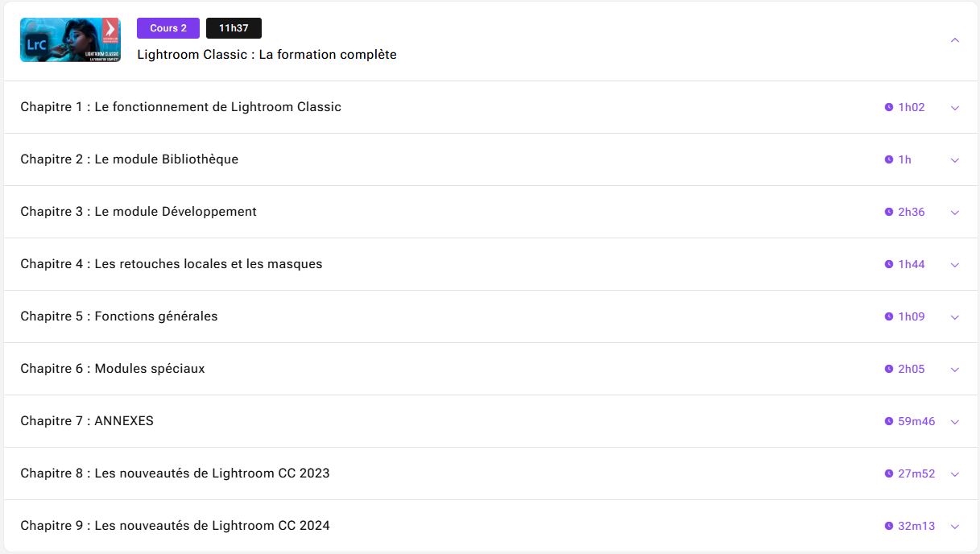Open the Lightroom Classic course thumbnail
This screenshot has width=980, height=554.
[x=70, y=40]
